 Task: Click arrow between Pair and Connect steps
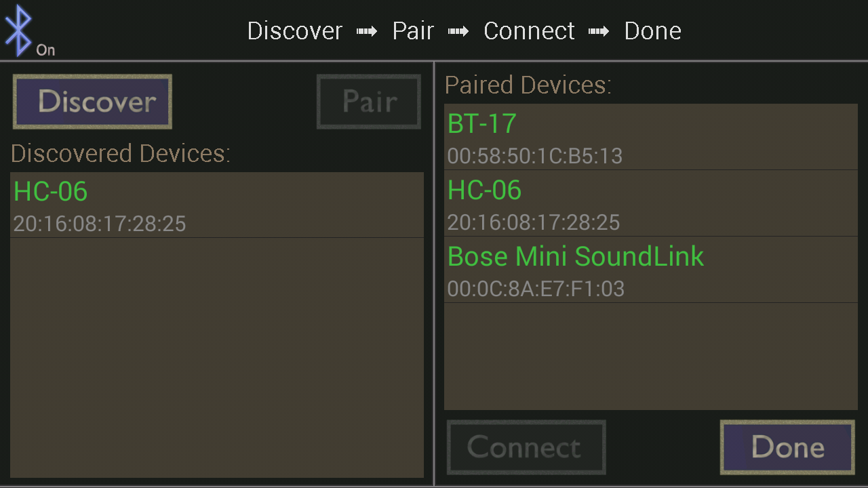458,32
